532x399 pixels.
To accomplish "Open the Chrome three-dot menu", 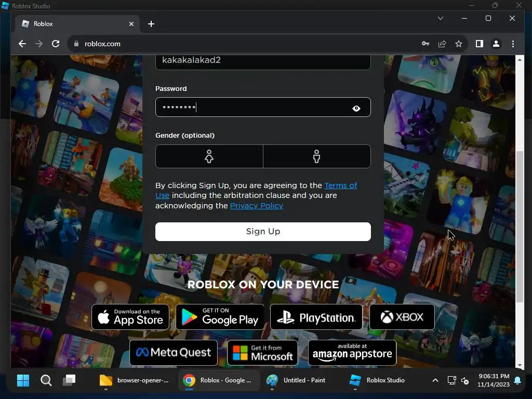I will pyautogui.click(x=513, y=44).
